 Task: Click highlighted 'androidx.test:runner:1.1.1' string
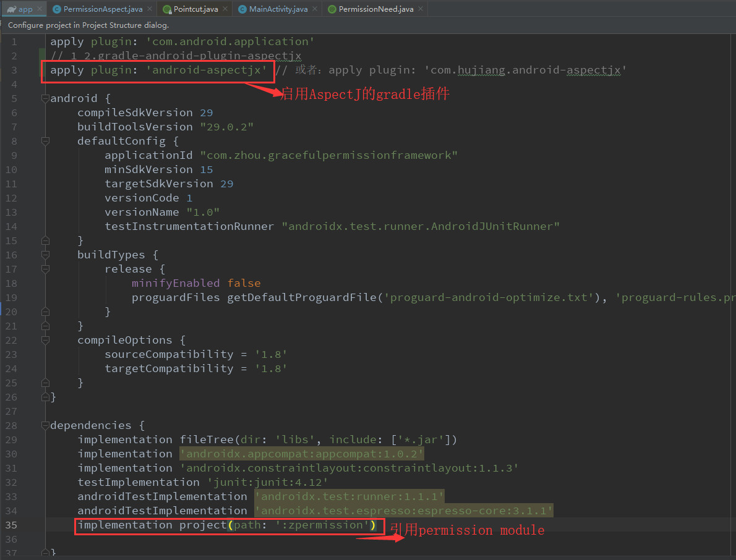349,497
